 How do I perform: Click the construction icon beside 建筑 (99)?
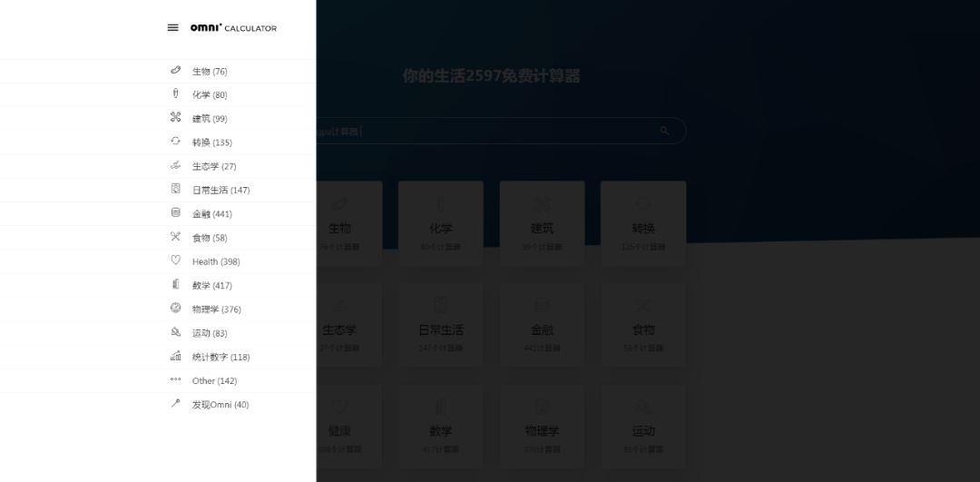pos(176,117)
